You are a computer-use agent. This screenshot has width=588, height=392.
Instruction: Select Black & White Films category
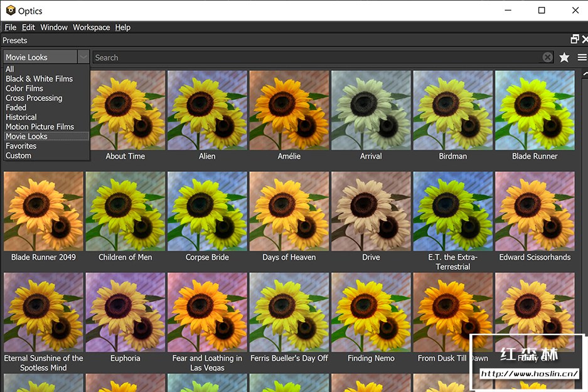tap(39, 78)
